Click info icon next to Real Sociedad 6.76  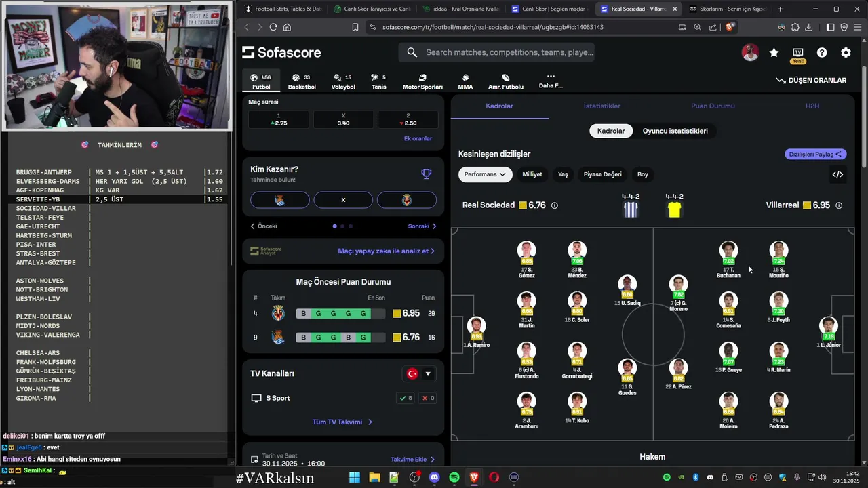(555, 205)
